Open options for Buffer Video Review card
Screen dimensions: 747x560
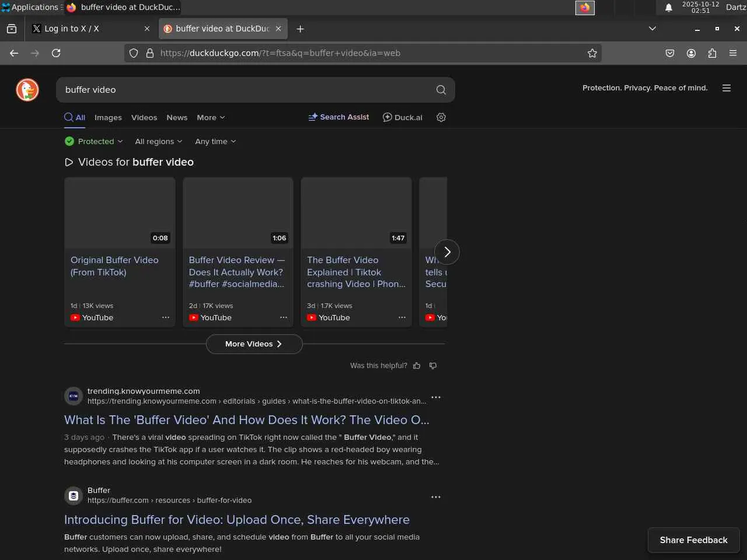[284, 317]
